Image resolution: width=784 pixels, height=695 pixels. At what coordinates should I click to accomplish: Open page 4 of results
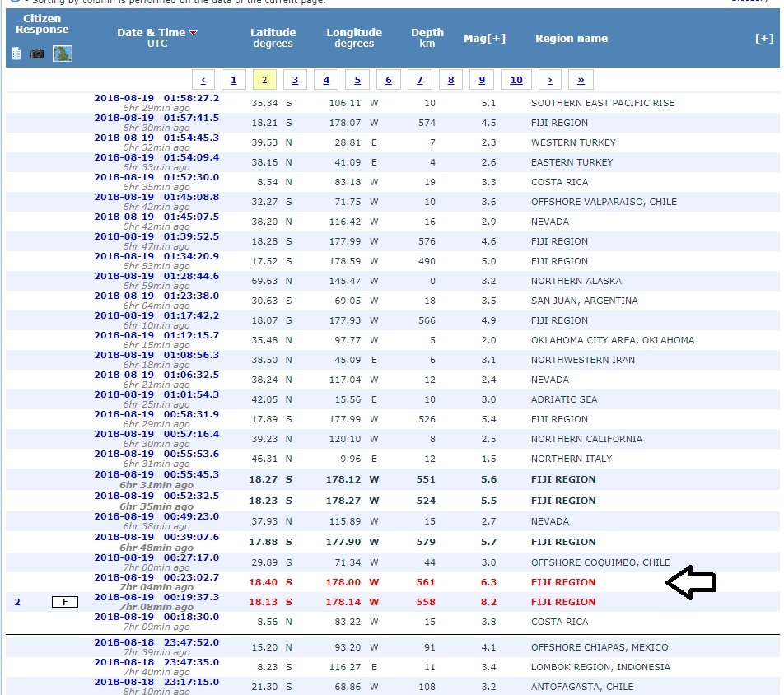point(326,80)
